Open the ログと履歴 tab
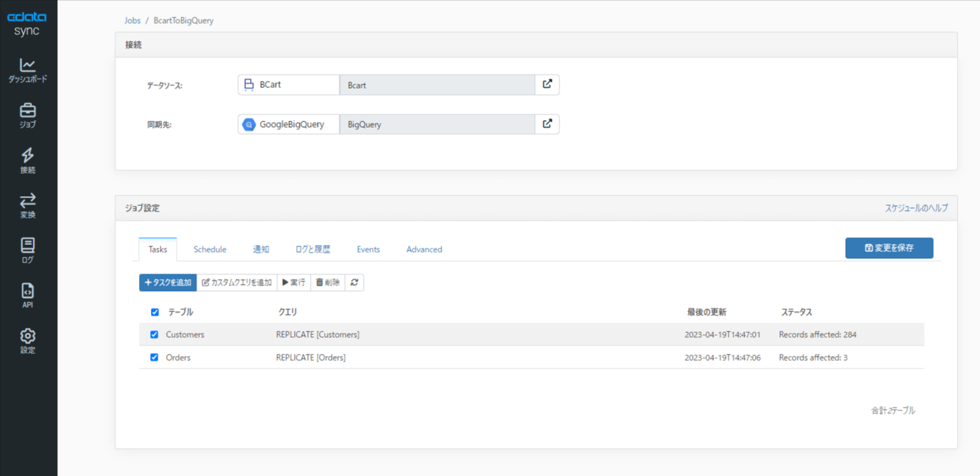Image resolution: width=980 pixels, height=476 pixels. [x=313, y=249]
